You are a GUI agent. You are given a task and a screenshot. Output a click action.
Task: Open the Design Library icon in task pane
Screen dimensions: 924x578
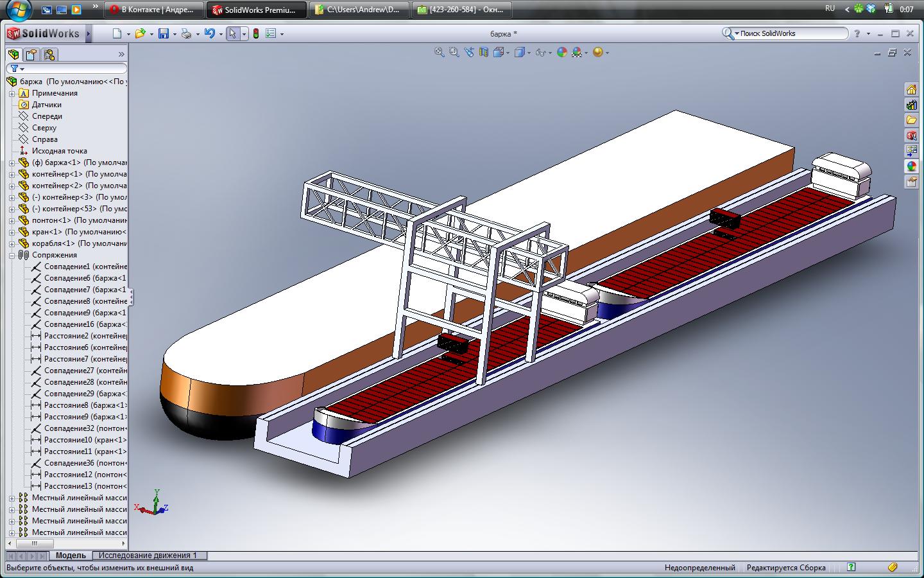point(911,105)
